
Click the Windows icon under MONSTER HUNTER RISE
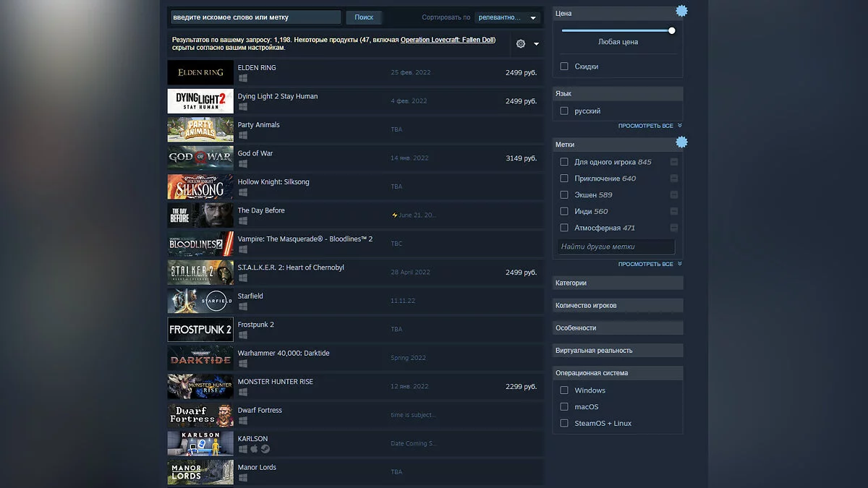tap(243, 392)
